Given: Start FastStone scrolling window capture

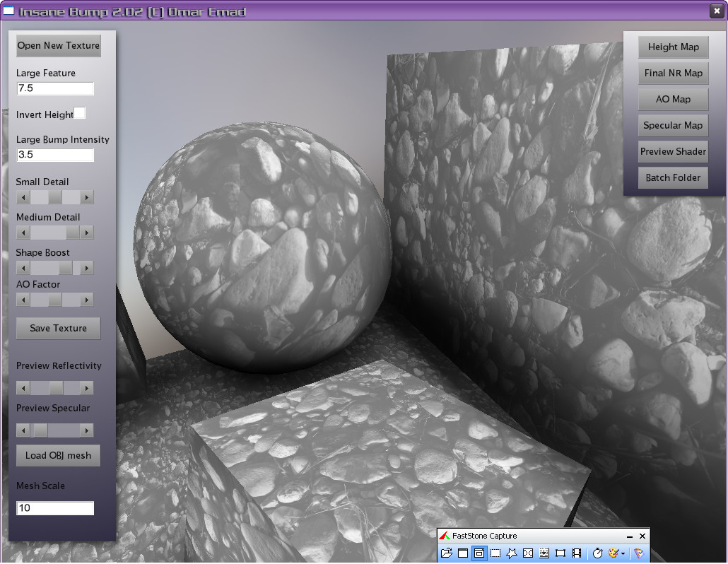Looking at the screenshot, I should [x=544, y=553].
